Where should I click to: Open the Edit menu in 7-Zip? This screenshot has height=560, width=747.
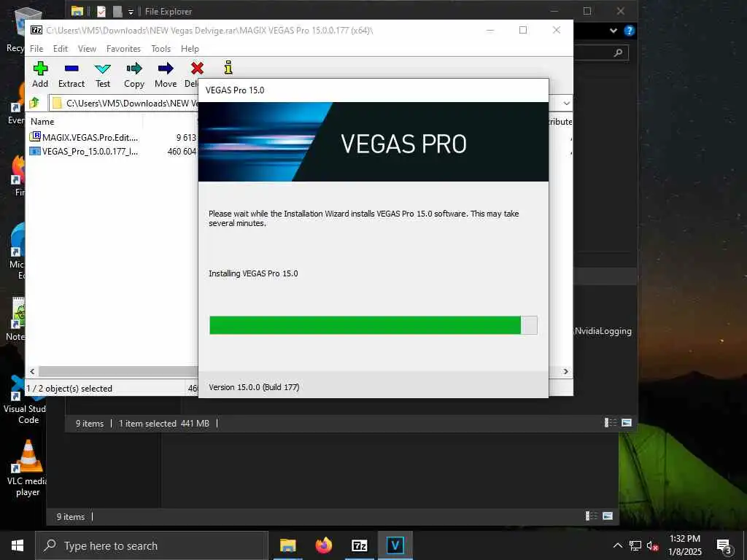pyautogui.click(x=60, y=49)
